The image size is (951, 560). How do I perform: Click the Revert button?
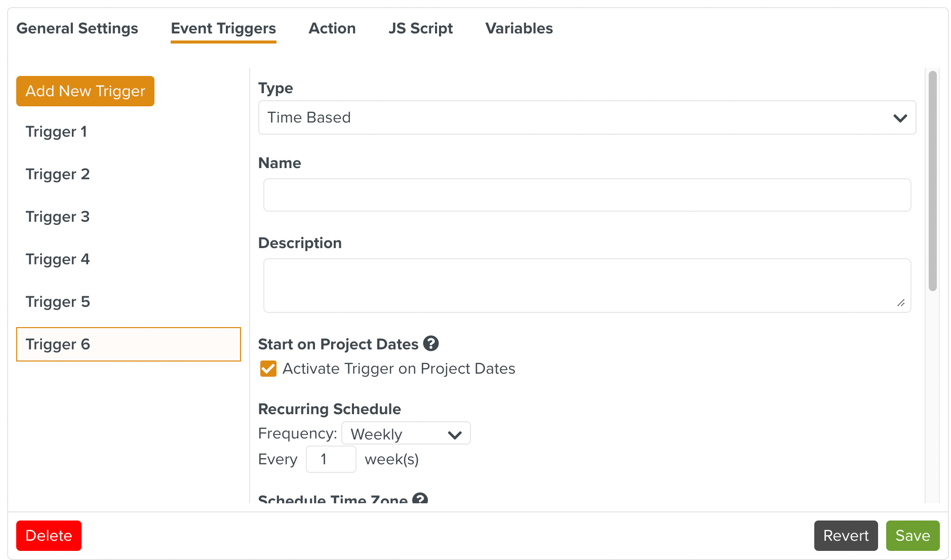(x=846, y=536)
